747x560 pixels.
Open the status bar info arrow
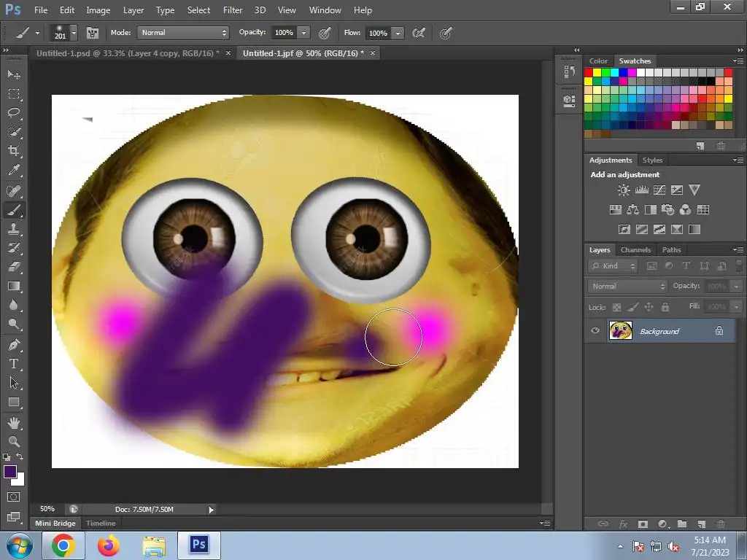[x=211, y=510]
